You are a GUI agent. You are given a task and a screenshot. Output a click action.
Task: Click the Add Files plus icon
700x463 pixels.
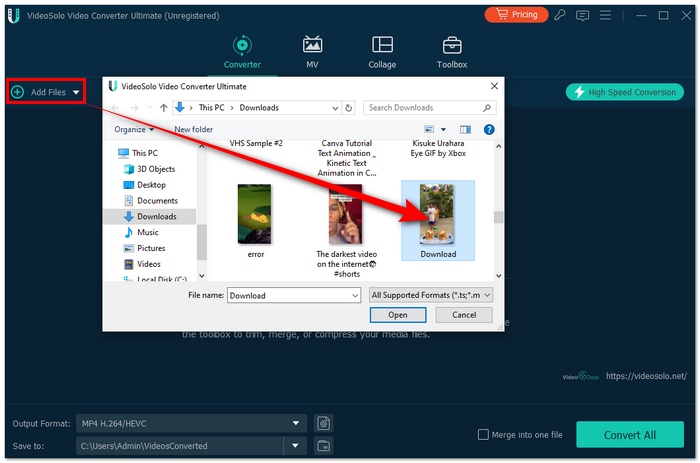click(x=17, y=92)
